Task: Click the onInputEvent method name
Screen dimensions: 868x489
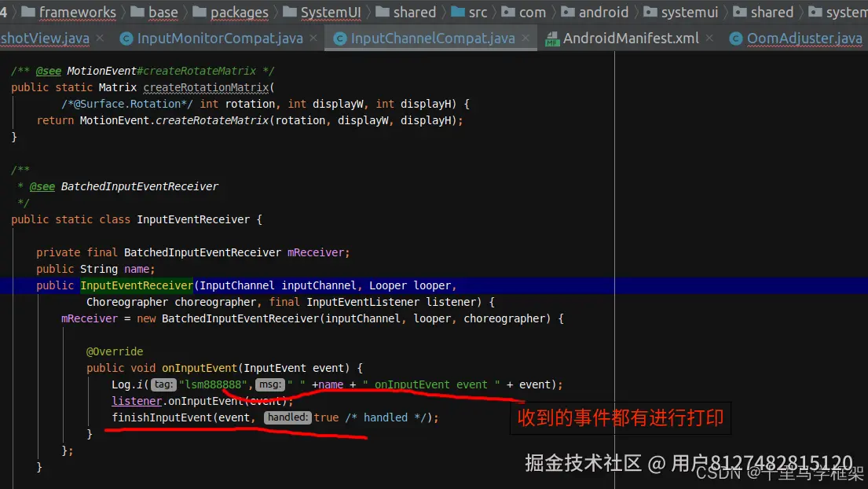Action: (200, 368)
